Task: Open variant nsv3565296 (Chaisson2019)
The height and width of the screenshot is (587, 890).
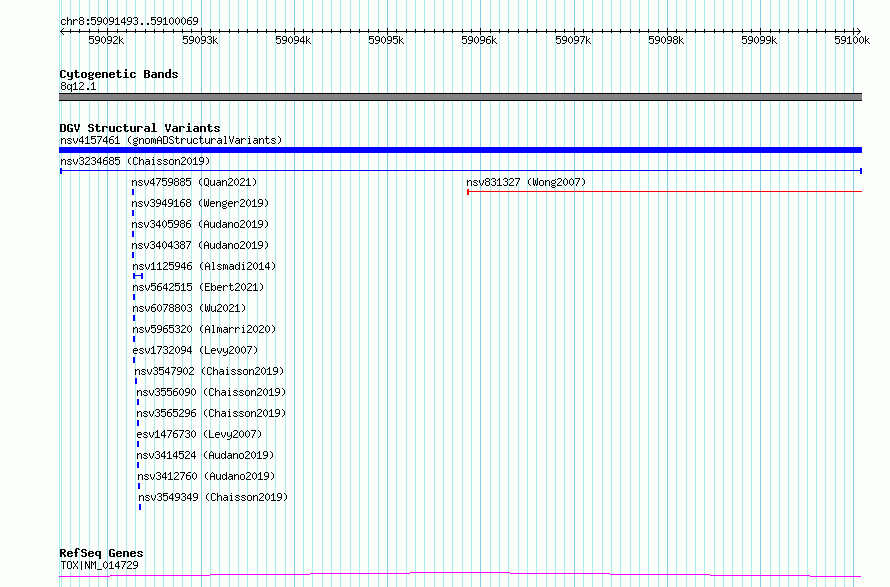Action: pyautogui.click(x=211, y=413)
